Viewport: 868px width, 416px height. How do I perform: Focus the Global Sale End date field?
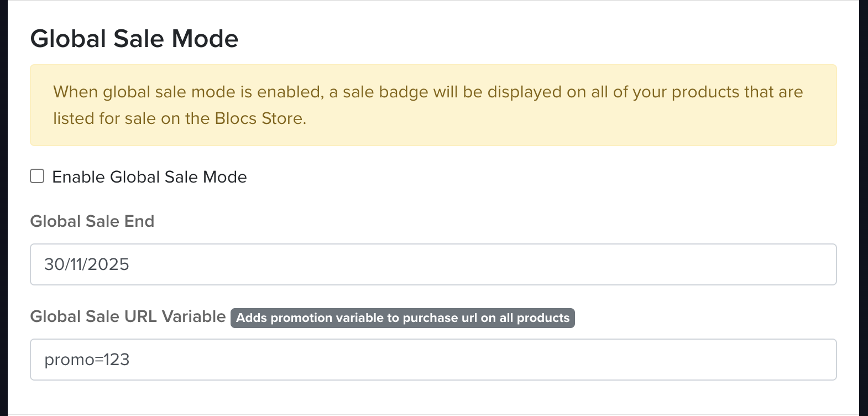click(x=433, y=264)
